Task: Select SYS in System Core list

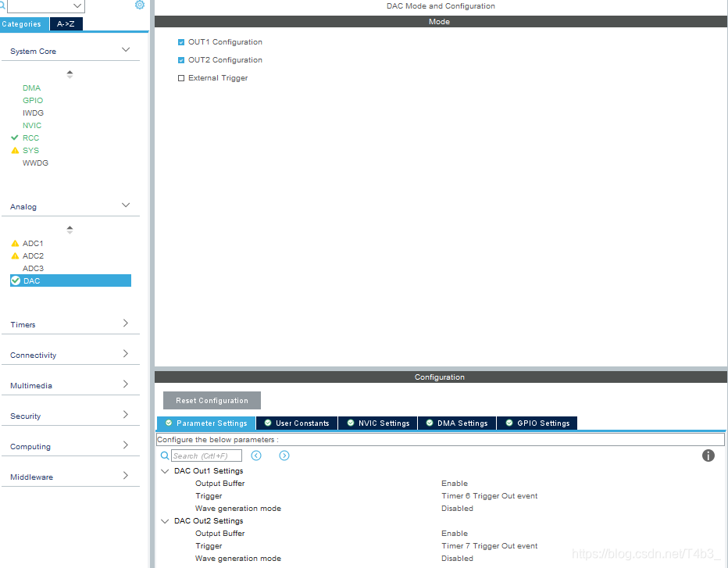Action: click(30, 151)
